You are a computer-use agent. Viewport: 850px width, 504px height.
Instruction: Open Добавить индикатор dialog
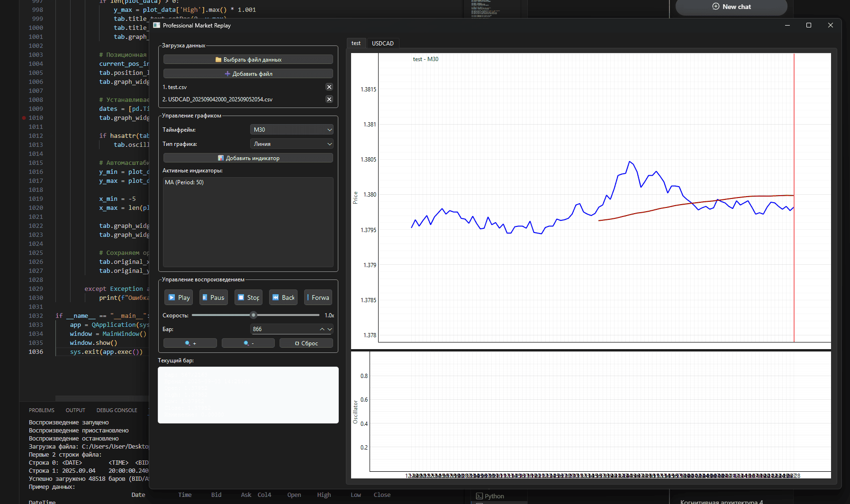click(x=248, y=158)
